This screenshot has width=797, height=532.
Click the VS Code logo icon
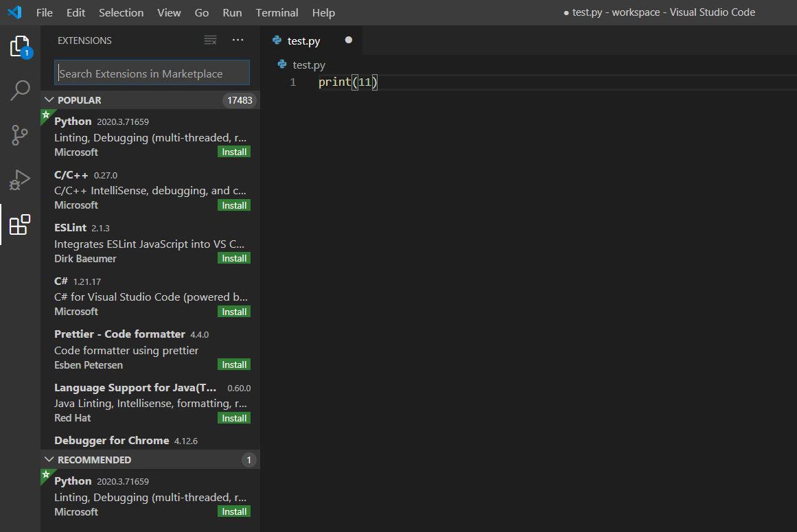14,12
